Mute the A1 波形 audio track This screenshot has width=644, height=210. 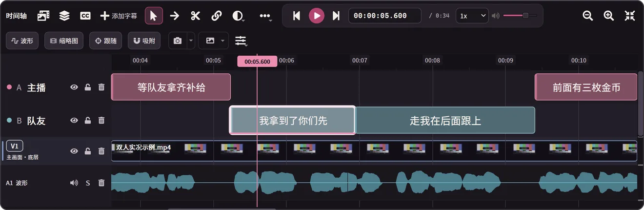74,183
